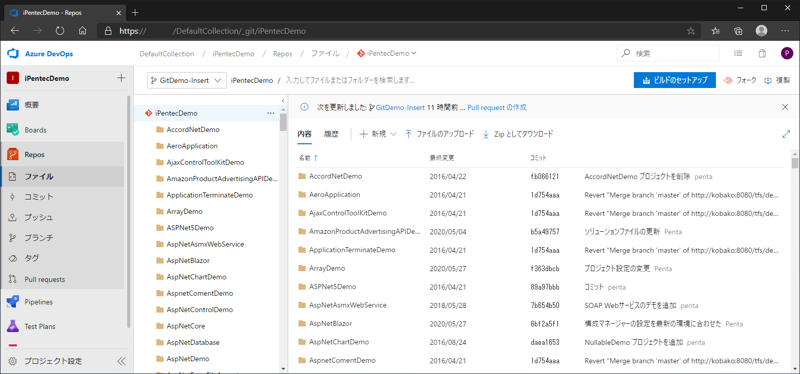
Task: Open the work items list icon in header
Action: 738,53
